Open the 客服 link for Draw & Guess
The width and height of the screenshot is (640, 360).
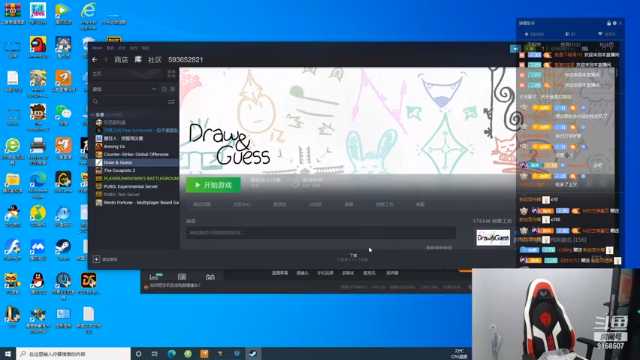[x=420, y=204]
